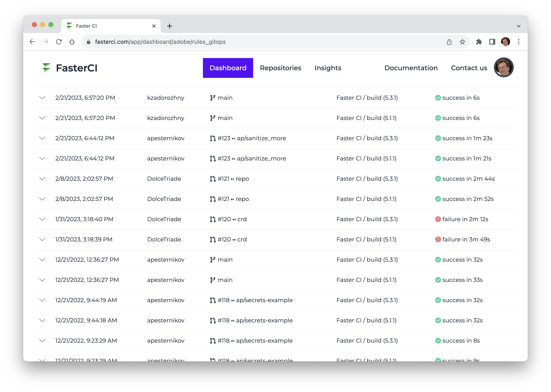The height and width of the screenshot is (392, 551).
Task: Bookmark page with star icon
Action: [x=462, y=42]
